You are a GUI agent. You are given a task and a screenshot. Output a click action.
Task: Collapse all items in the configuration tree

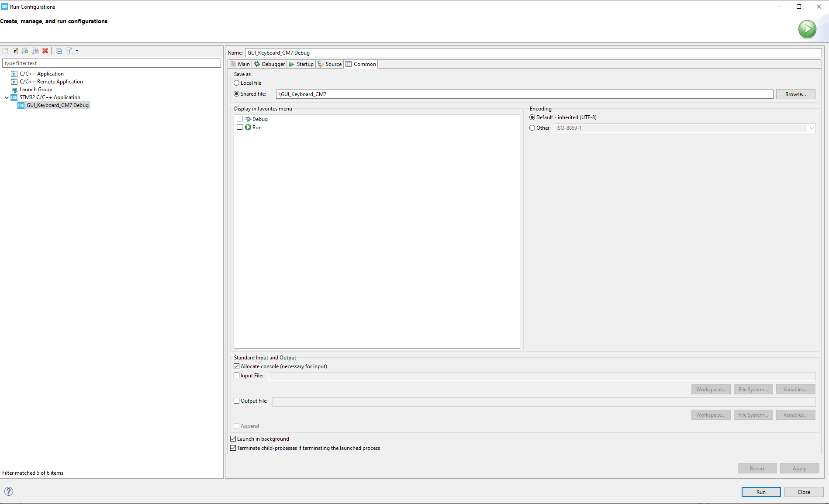tap(58, 51)
